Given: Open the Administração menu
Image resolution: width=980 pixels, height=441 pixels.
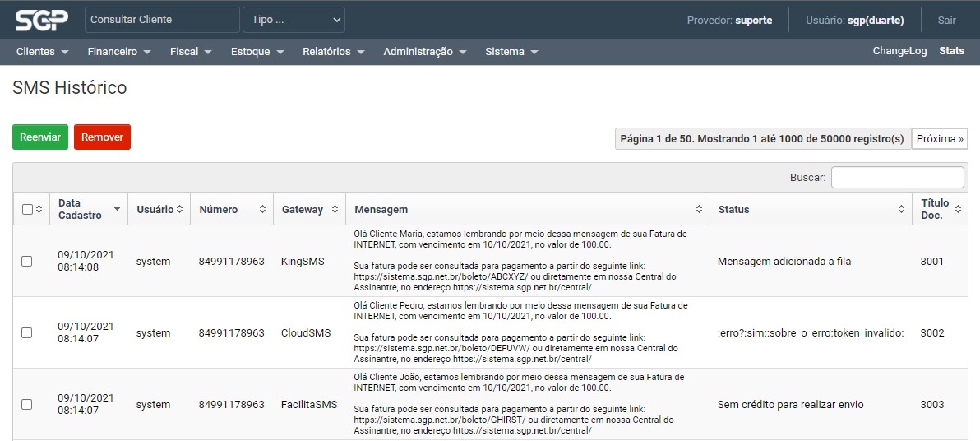Looking at the screenshot, I should (424, 51).
